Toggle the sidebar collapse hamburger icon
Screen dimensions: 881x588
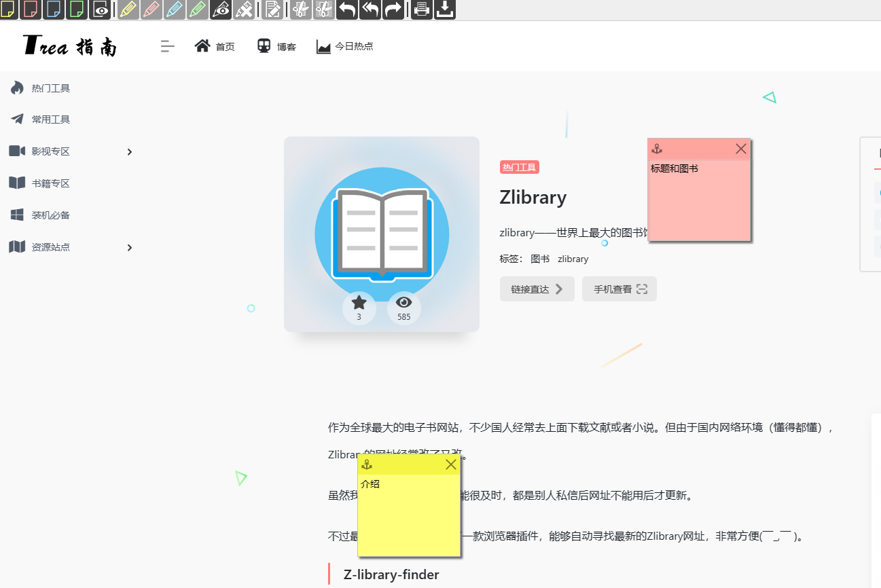coord(167,46)
